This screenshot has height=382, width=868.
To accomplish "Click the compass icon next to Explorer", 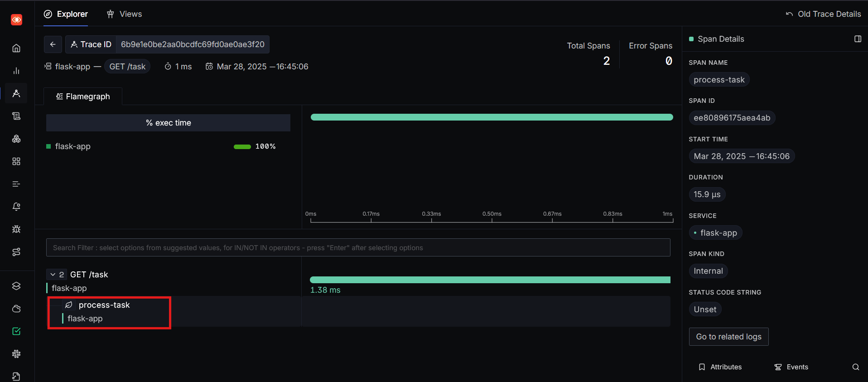I will (x=48, y=14).
